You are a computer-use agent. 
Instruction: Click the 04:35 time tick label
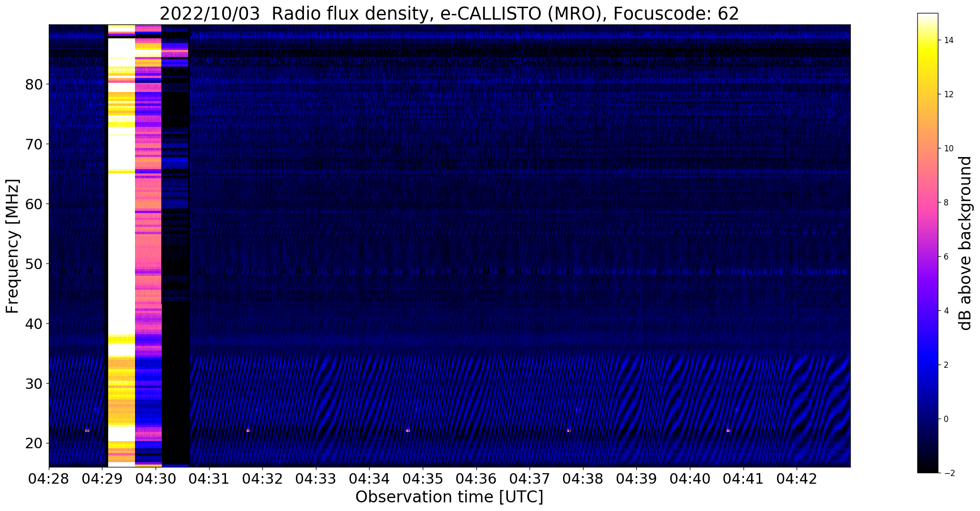click(423, 478)
